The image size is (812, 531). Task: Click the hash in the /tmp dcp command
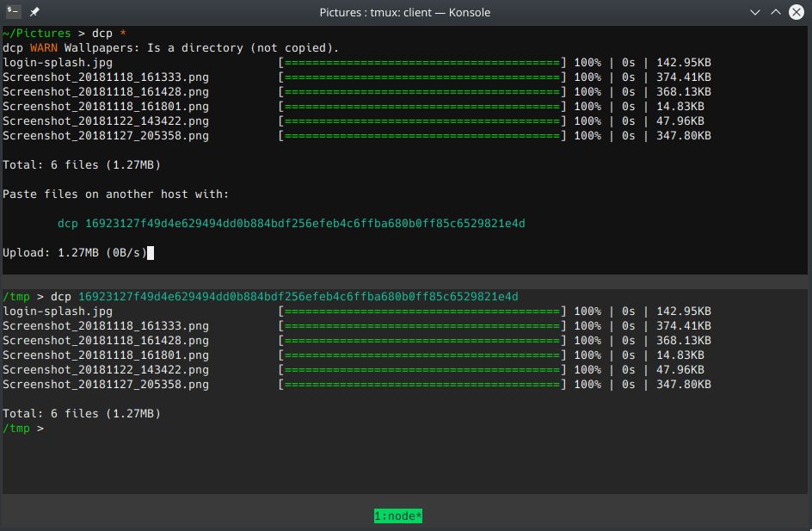(298, 297)
